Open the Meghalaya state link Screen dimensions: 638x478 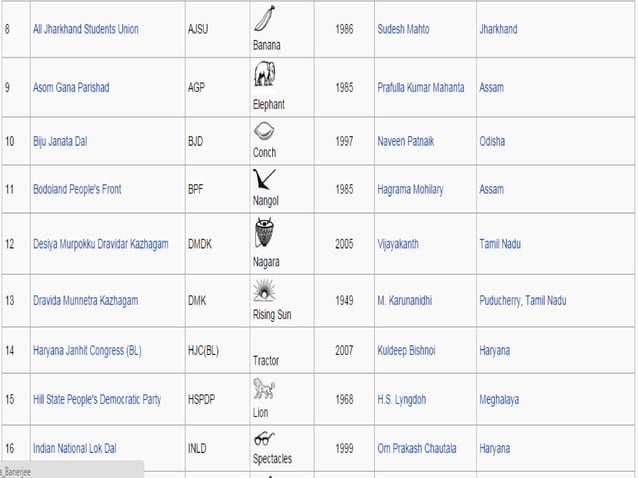[499, 400]
